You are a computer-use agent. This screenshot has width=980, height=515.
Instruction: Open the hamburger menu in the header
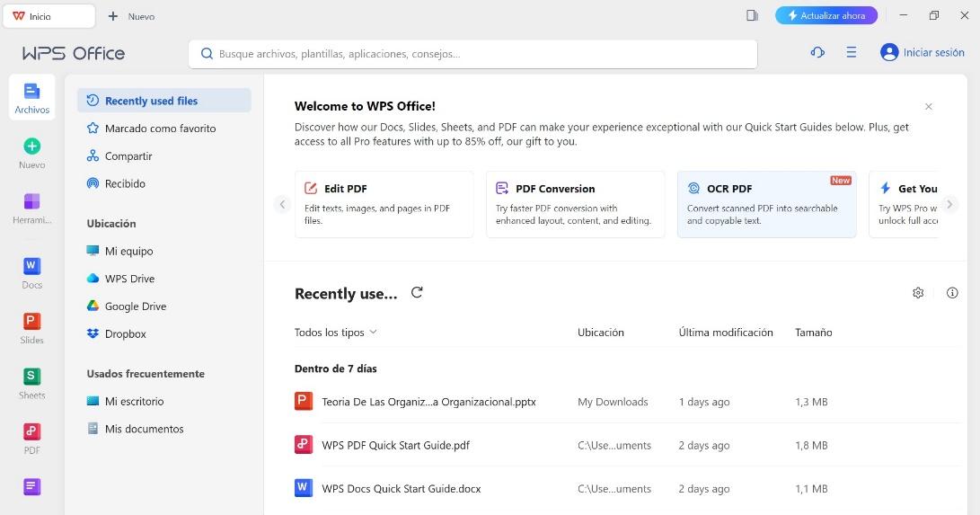coord(852,52)
